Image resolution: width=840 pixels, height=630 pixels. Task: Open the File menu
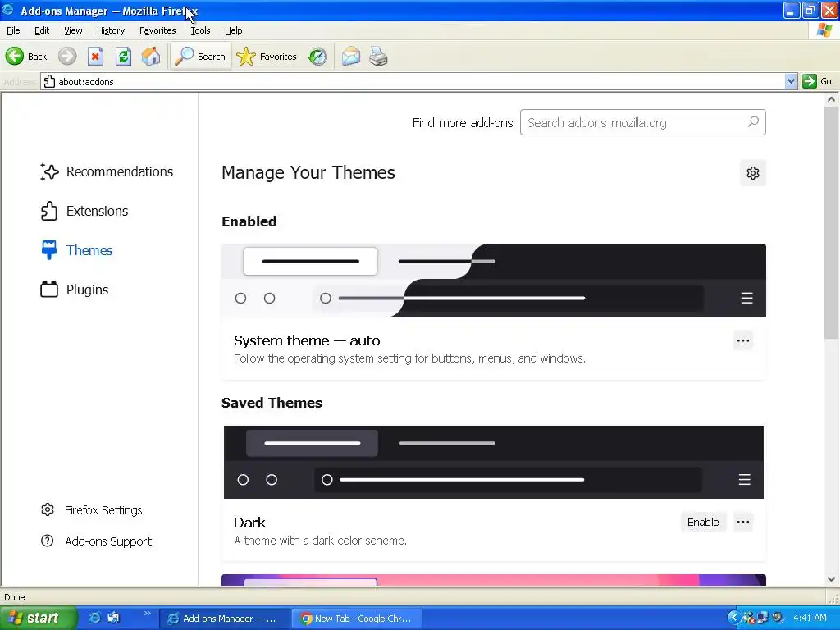tap(13, 30)
